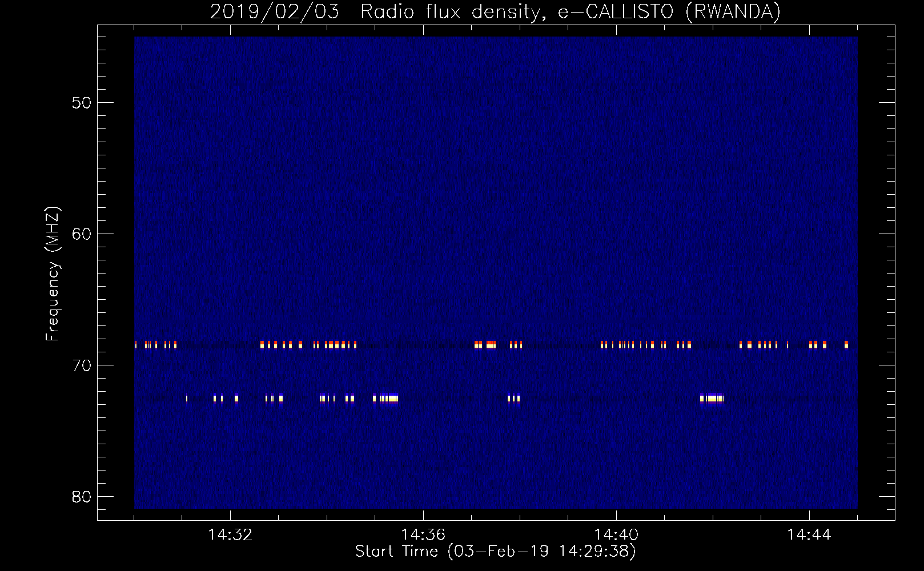Click the 50 MHz frequency tick label
This screenshot has height=571, width=924.
(82, 103)
